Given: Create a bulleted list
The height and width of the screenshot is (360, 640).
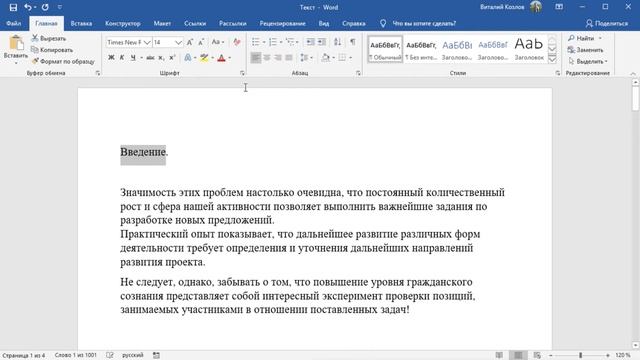Looking at the screenshot, I should [x=256, y=42].
